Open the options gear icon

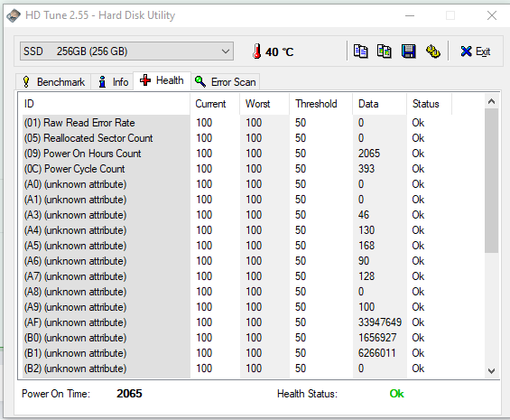tap(433, 51)
